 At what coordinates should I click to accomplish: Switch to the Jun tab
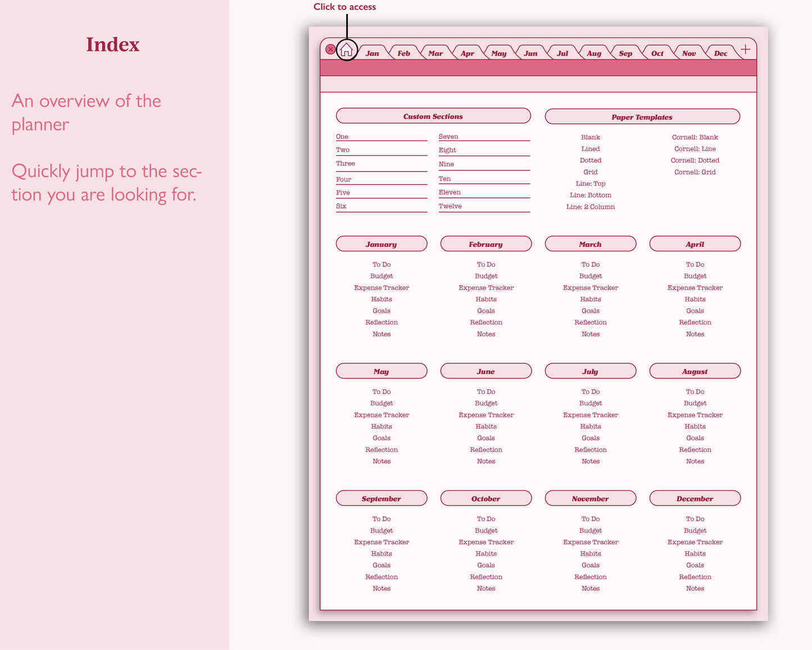[530, 53]
